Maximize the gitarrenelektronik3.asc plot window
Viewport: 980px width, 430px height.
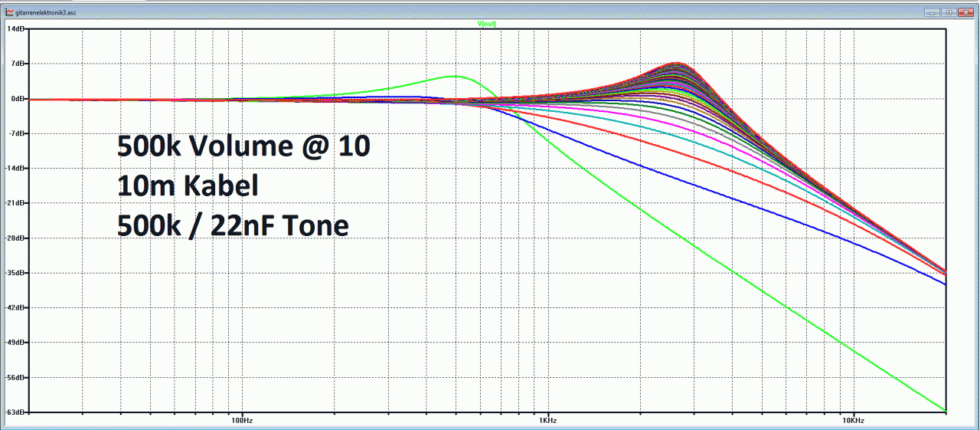click(x=948, y=12)
